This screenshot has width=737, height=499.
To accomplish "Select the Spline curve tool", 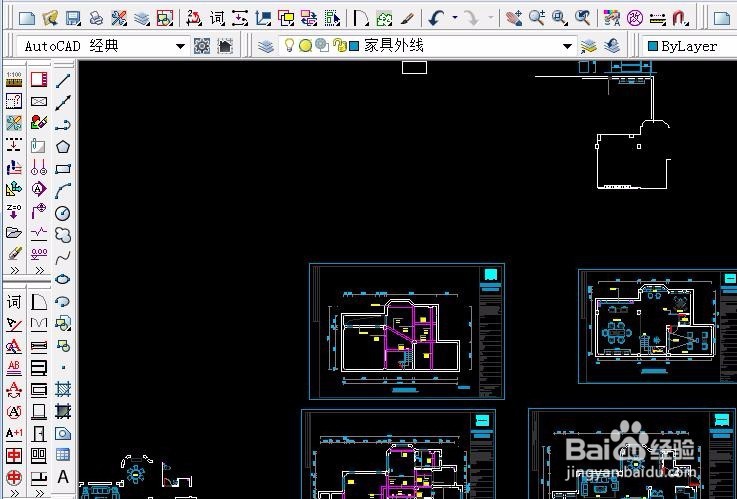I will point(63,257).
